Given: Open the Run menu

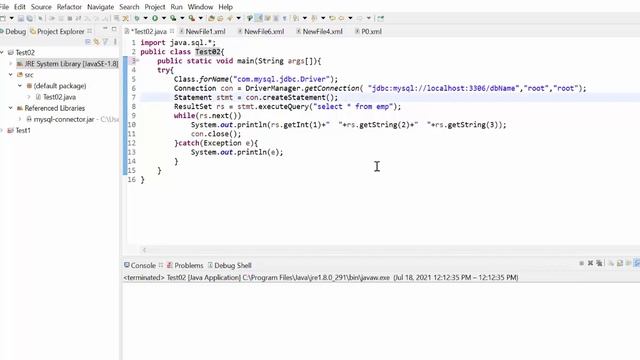Looking at the screenshot, I should [176, 7].
